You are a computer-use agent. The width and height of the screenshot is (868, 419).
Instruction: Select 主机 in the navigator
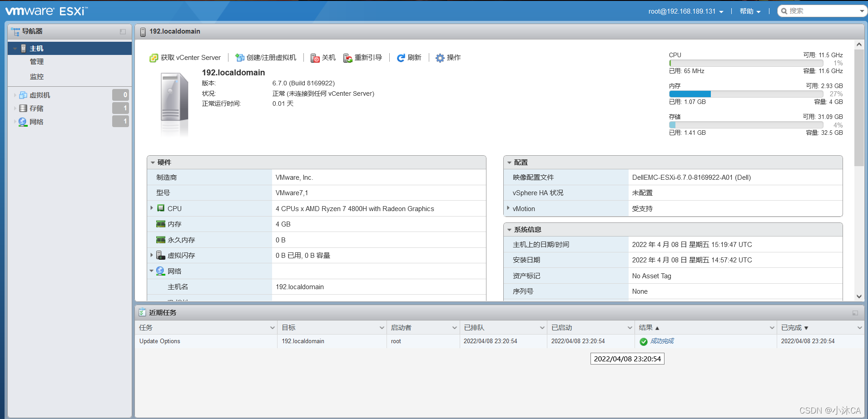69,49
